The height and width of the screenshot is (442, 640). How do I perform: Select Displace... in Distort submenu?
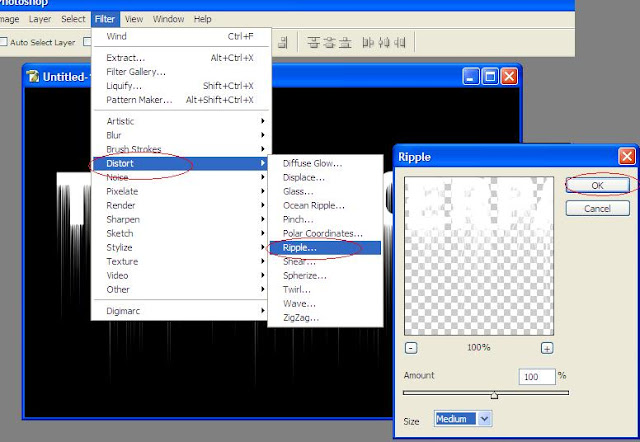point(325,178)
